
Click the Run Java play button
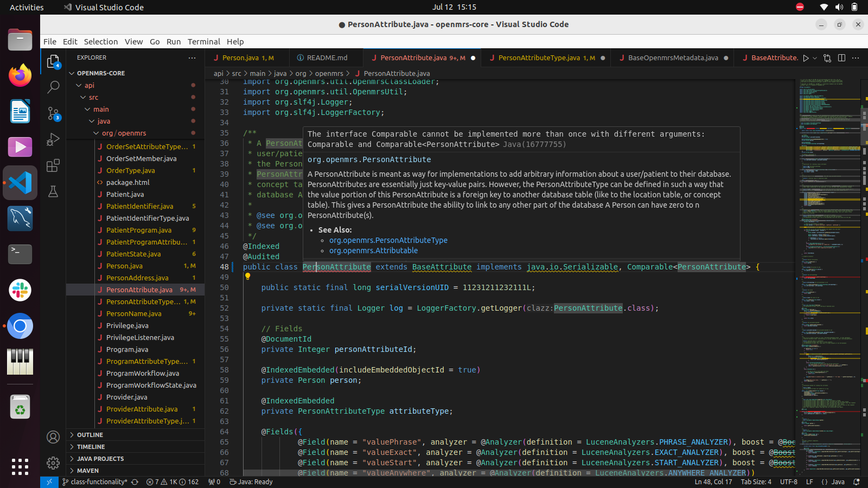(x=806, y=57)
